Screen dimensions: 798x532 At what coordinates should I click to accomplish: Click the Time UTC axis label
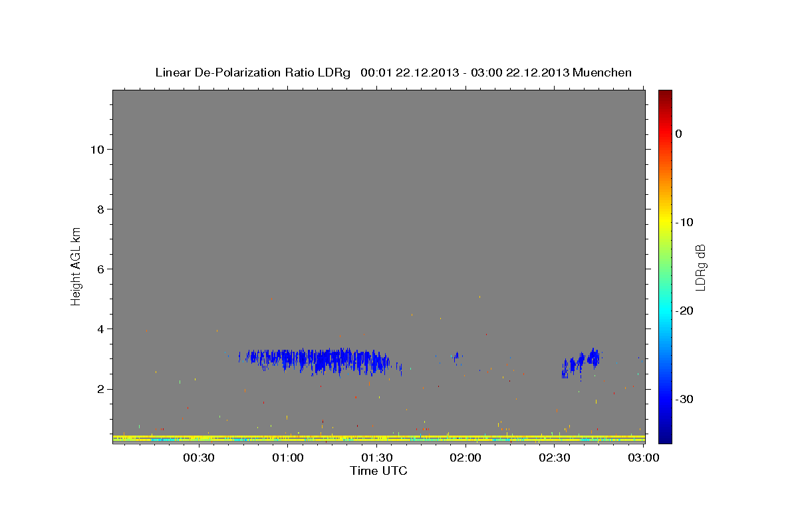pyautogui.click(x=378, y=471)
